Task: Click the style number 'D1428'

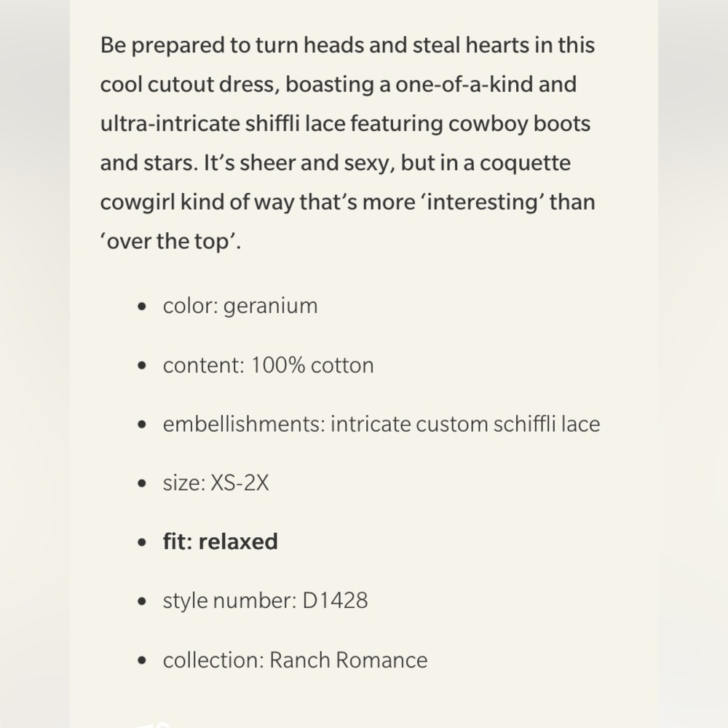Action: [335, 601]
